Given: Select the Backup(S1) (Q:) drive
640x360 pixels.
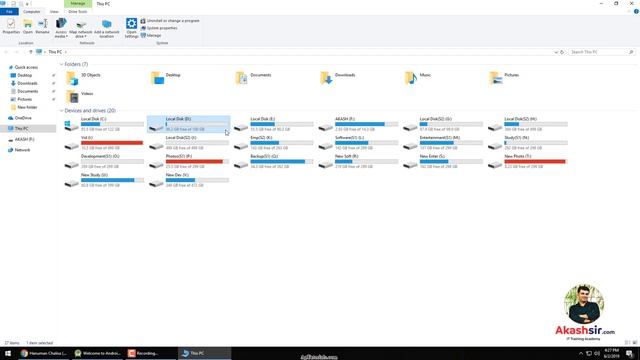Looking at the screenshot, I should 273,161.
